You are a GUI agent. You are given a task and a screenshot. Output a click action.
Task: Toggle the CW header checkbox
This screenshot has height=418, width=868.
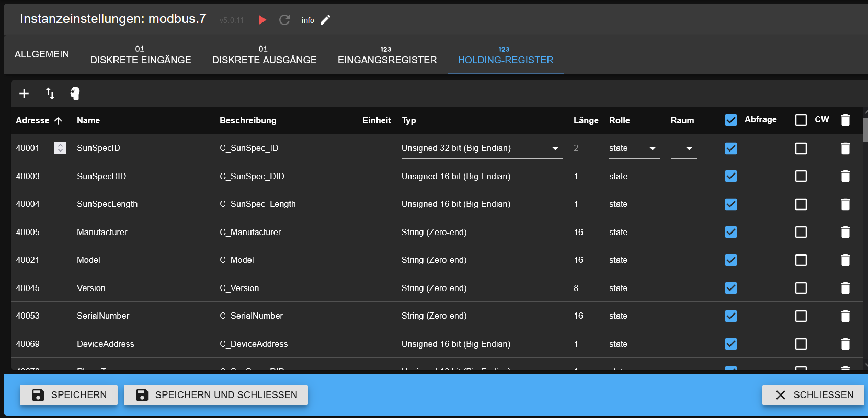coord(801,120)
